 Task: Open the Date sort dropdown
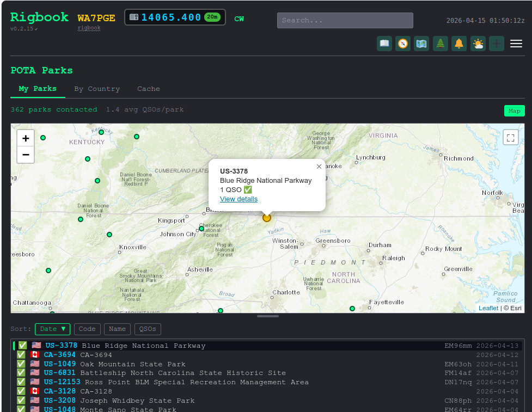(52, 329)
